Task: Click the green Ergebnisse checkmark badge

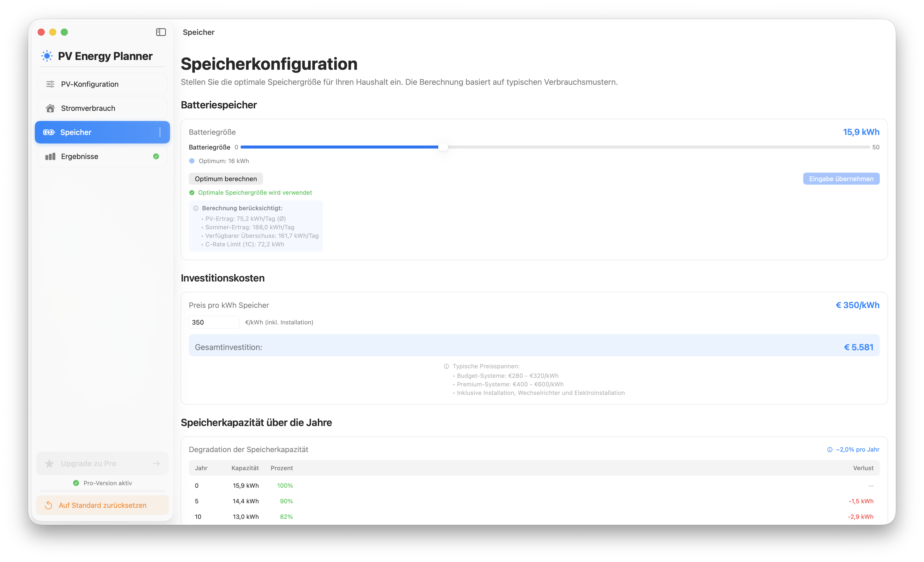Action: pos(156,157)
